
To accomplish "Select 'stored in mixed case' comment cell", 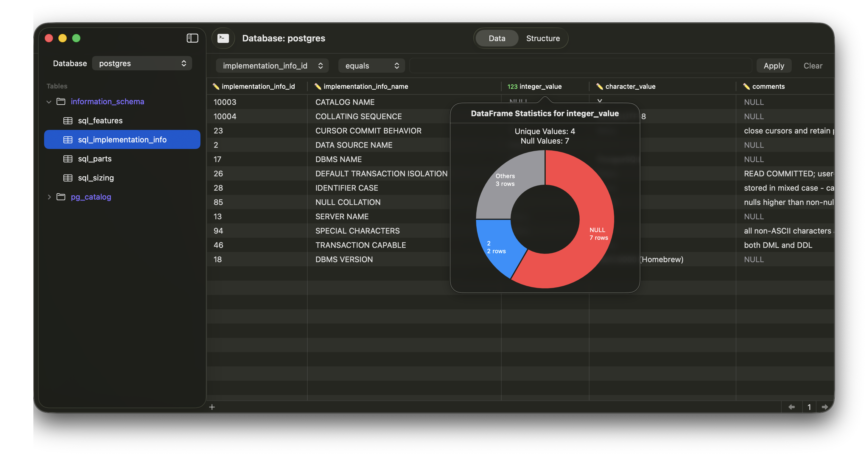I will point(785,188).
